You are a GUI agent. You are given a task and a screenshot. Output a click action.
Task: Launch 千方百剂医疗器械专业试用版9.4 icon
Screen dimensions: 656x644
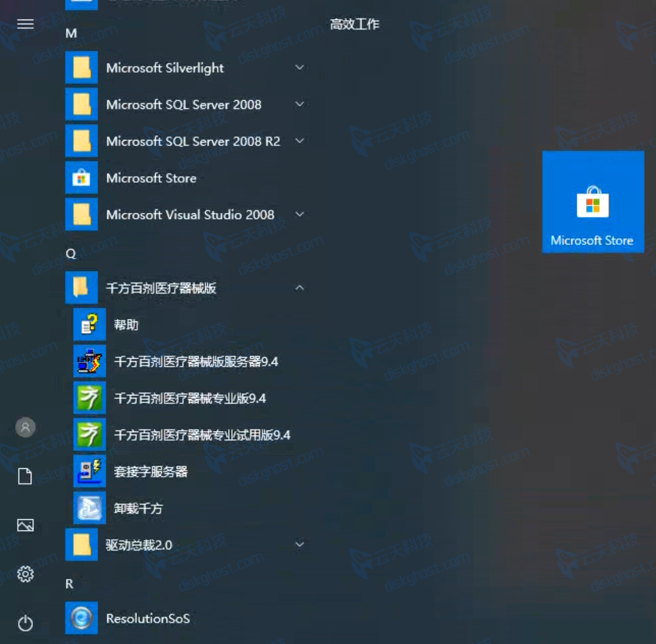[x=89, y=434]
